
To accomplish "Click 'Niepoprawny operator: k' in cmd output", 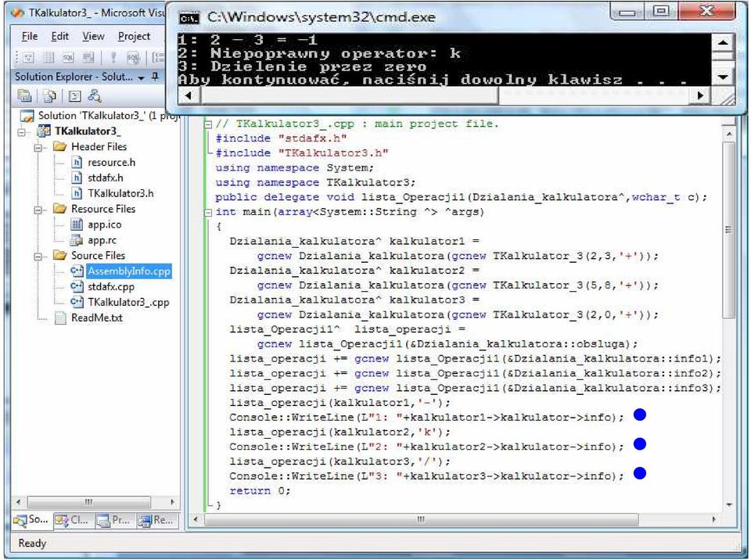I will (336, 53).
